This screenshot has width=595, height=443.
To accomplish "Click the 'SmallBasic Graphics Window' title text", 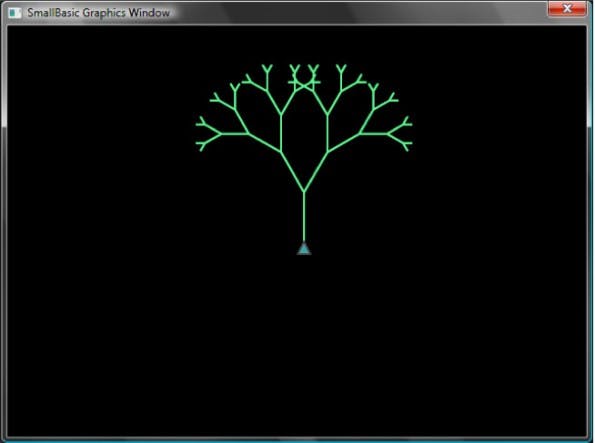I will (98, 13).
